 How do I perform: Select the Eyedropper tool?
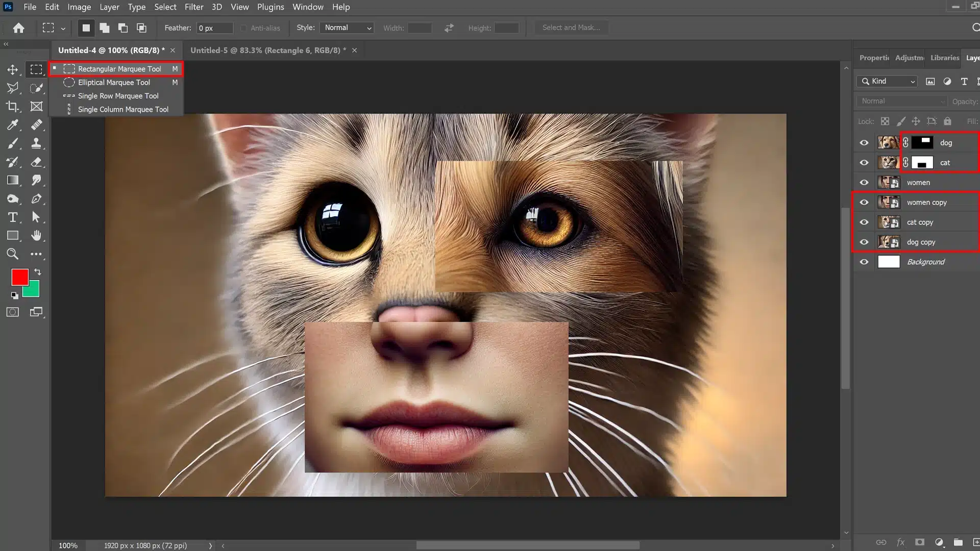coord(13,124)
